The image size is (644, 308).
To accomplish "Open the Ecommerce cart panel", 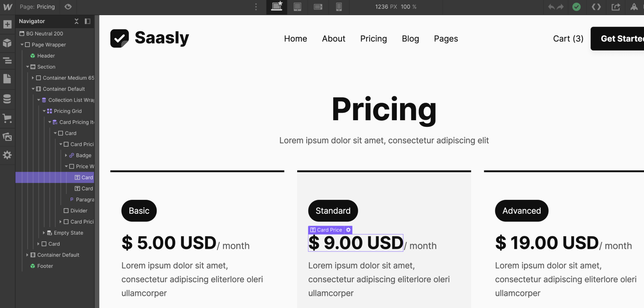I will 7,118.
